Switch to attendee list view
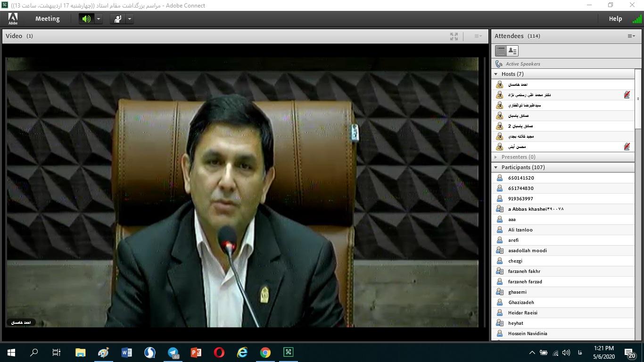This screenshot has width=644, height=362. pyautogui.click(x=501, y=51)
